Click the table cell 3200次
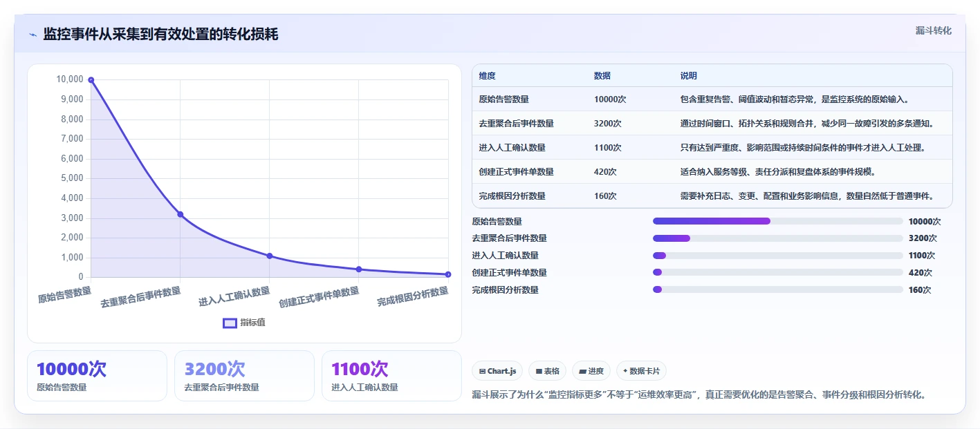Viewport: 980px width, 429px height. (608, 124)
